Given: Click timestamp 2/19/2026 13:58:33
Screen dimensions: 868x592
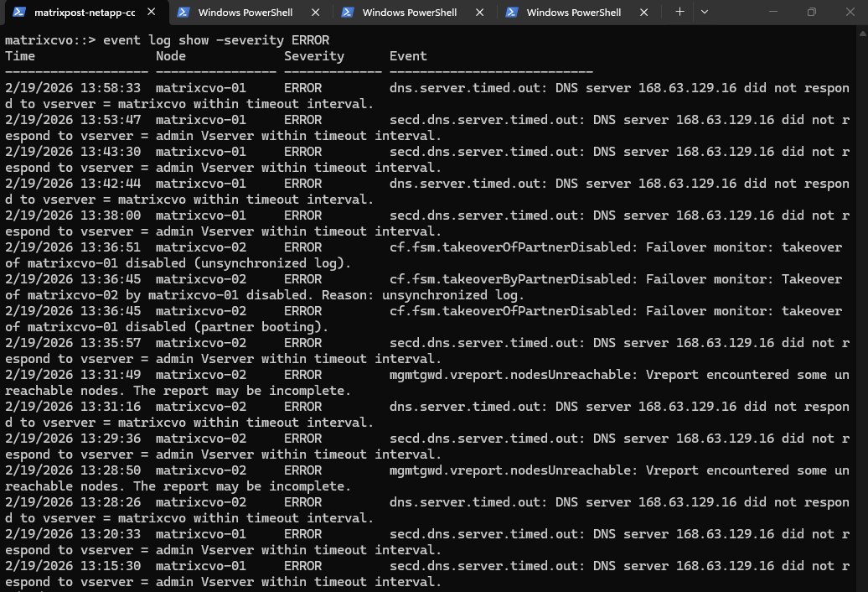Looking at the screenshot, I should [73, 88].
